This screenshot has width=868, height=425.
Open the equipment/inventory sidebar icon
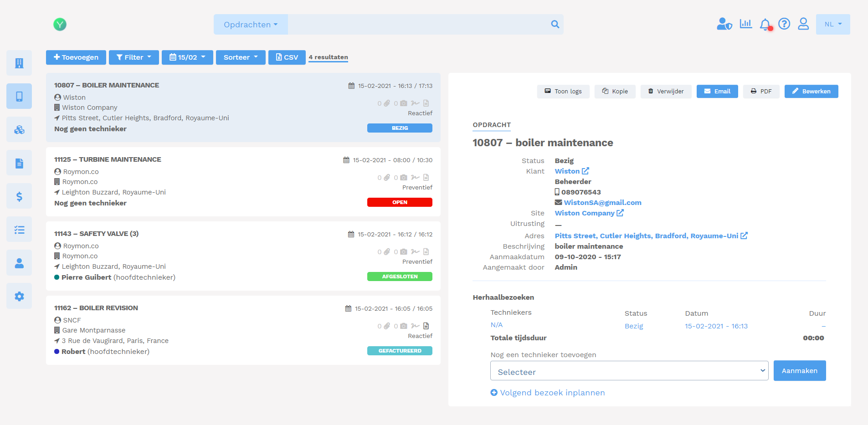point(19,129)
